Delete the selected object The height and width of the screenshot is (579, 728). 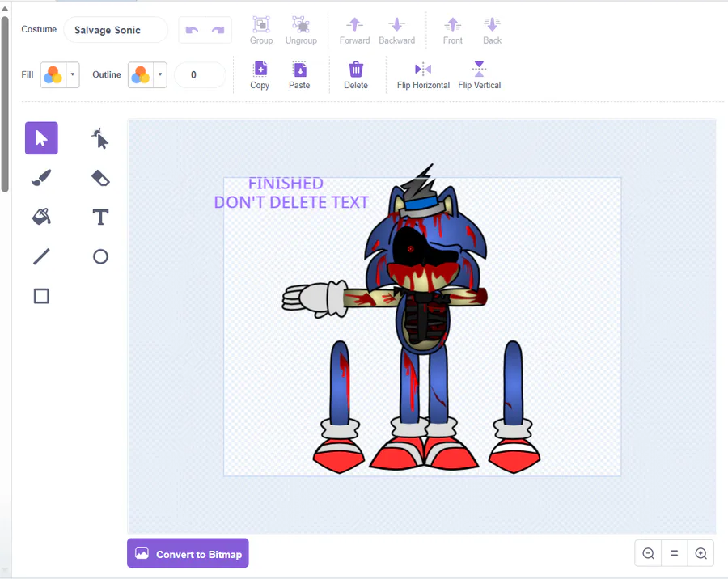click(x=356, y=75)
